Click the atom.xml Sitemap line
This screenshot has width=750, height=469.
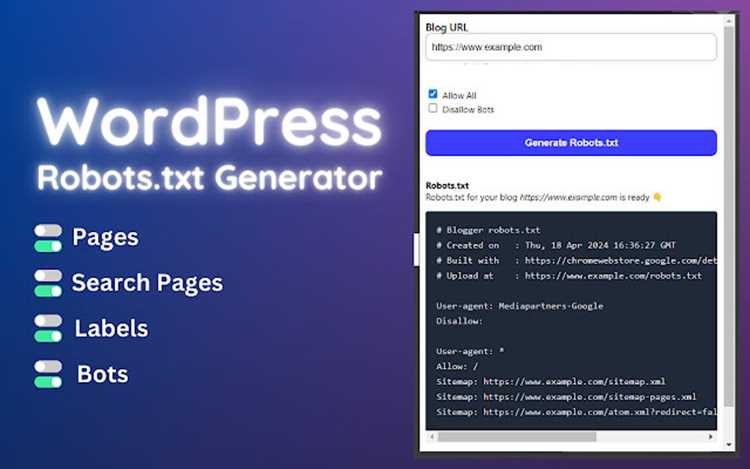(x=576, y=412)
